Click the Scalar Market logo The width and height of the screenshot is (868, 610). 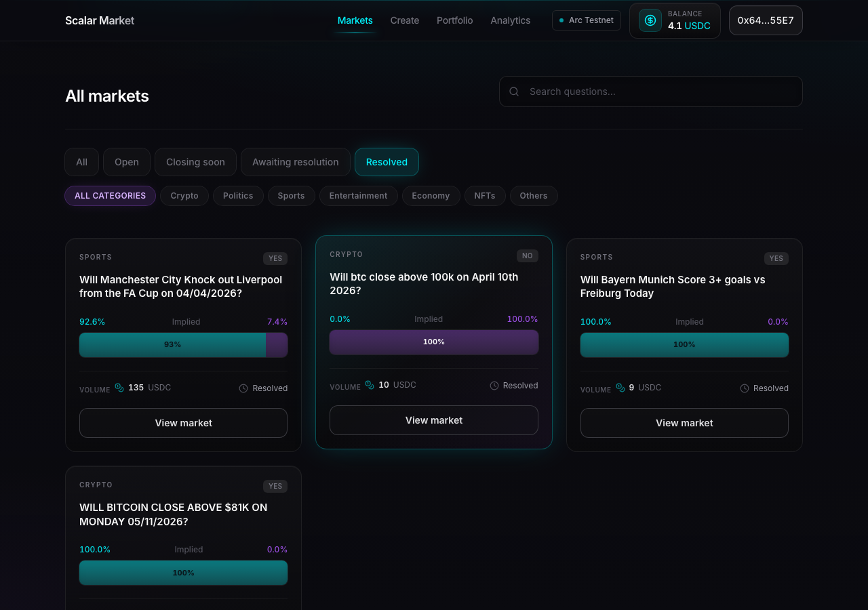coord(100,20)
